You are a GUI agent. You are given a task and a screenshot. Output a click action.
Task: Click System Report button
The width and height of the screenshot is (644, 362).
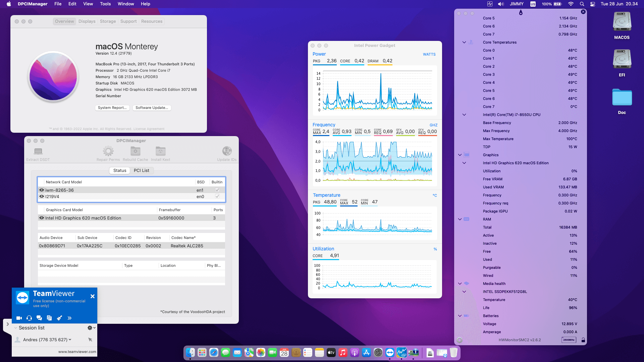pyautogui.click(x=112, y=108)
